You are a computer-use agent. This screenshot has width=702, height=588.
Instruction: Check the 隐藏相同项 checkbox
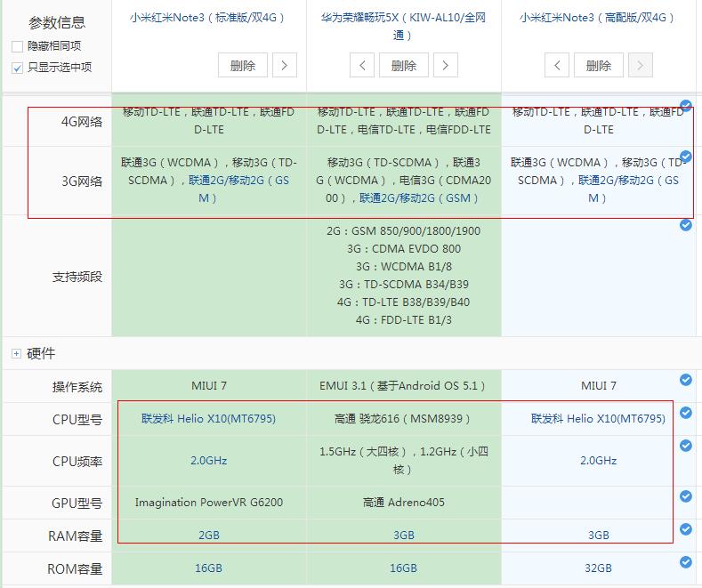coord(17,46)
